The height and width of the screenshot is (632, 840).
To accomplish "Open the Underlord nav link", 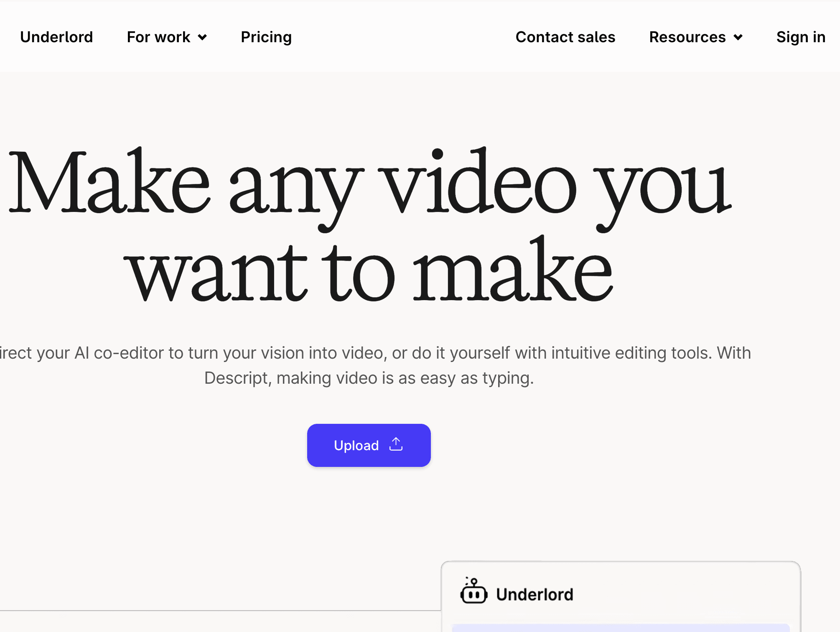I will (56, 37).
